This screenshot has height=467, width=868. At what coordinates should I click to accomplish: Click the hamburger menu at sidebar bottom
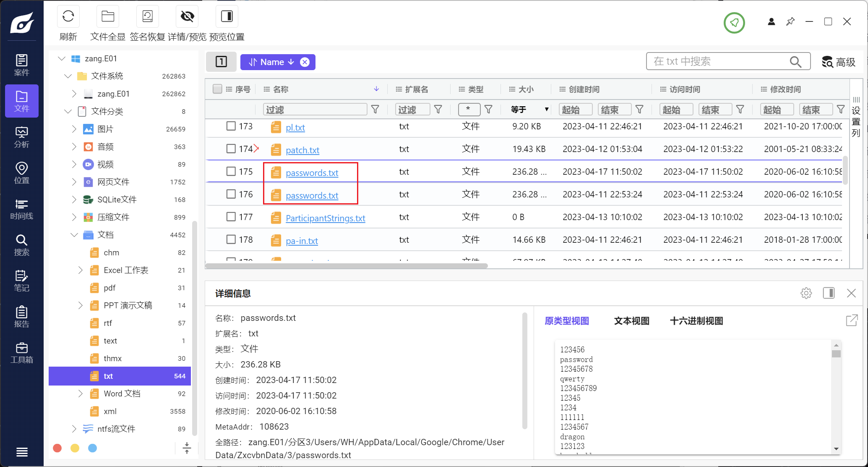tap(22, 452)
